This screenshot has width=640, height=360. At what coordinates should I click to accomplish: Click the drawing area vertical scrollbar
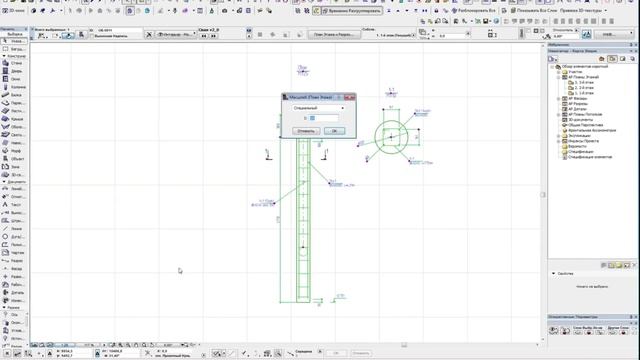point(543,194)
